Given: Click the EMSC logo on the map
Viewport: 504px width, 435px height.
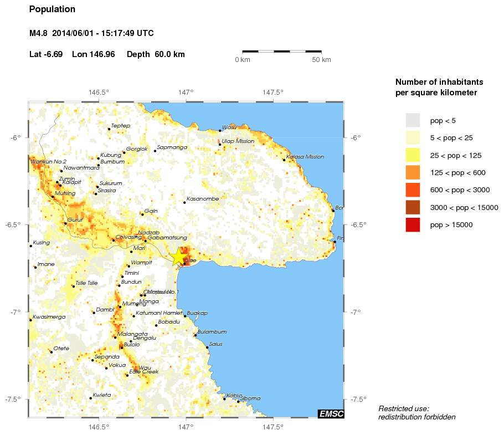Looking at the screenshot, I should [331, 413].
